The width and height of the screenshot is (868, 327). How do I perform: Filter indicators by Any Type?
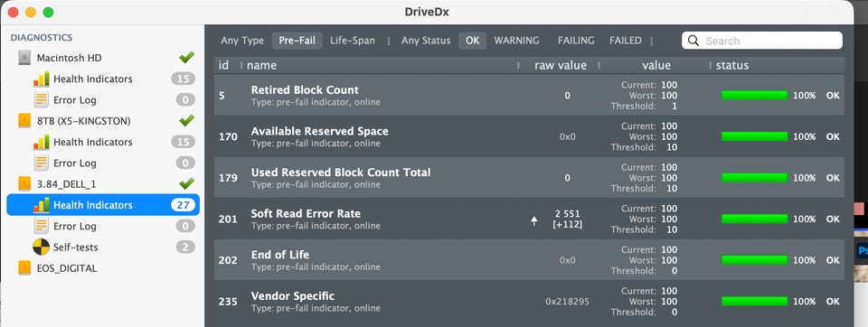[242, 41]
